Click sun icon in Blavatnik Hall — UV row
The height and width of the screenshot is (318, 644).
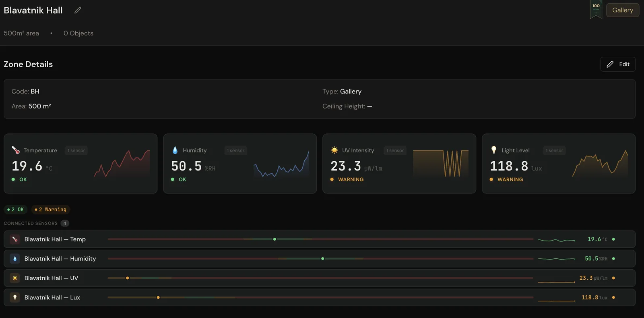[15, 278]
